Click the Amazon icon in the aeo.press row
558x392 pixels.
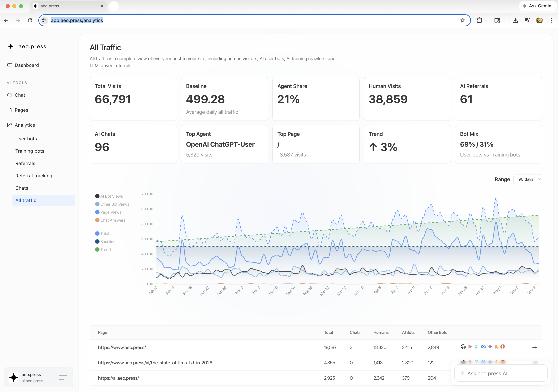click(x=496, y=347)
